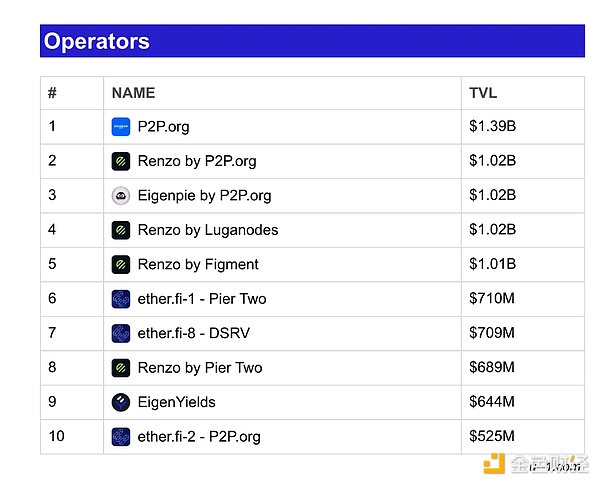Open the P2P.org operator name

point(163,127)
